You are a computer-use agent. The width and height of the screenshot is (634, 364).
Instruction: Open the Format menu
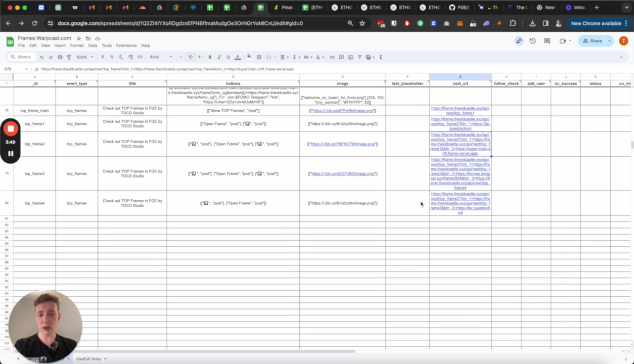pyautogui.click(x=77, y=45)
